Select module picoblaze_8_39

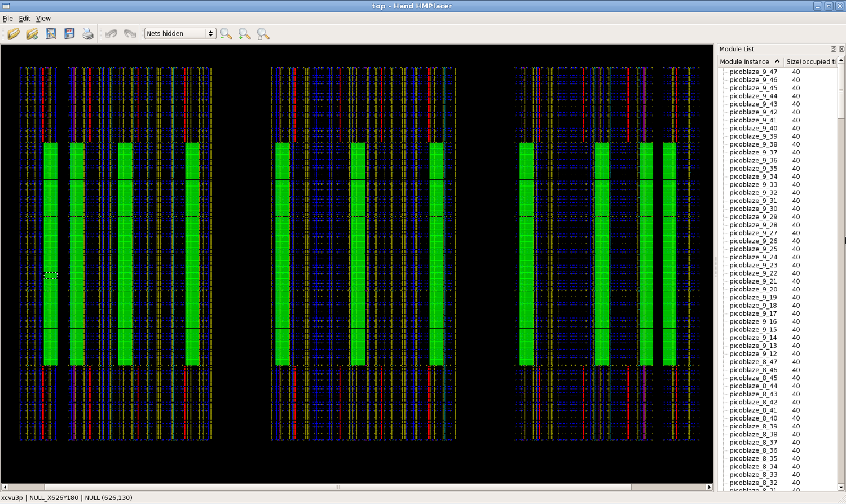(x=753, y=426)
